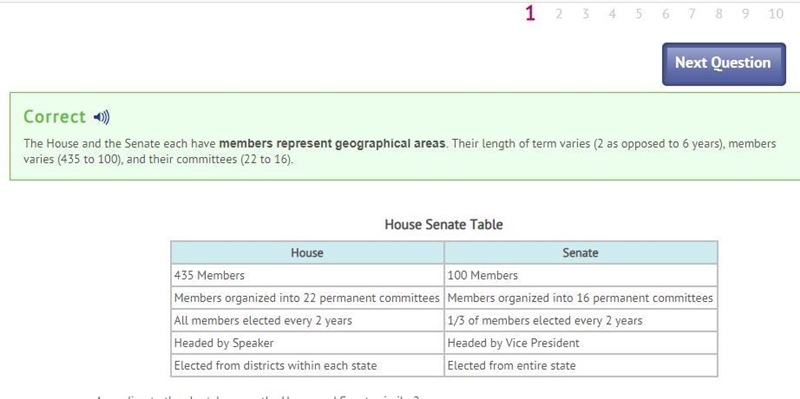Jump to question number 8

(718, 14)
